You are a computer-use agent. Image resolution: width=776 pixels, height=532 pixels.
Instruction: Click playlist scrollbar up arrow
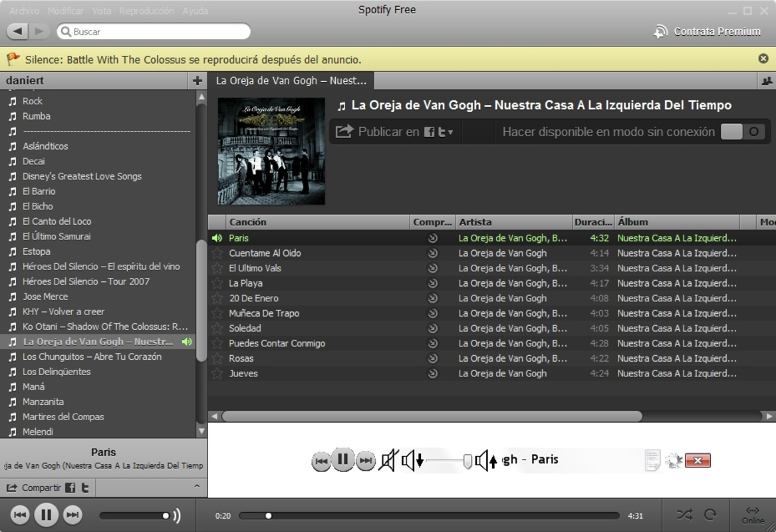click(201, 97)
